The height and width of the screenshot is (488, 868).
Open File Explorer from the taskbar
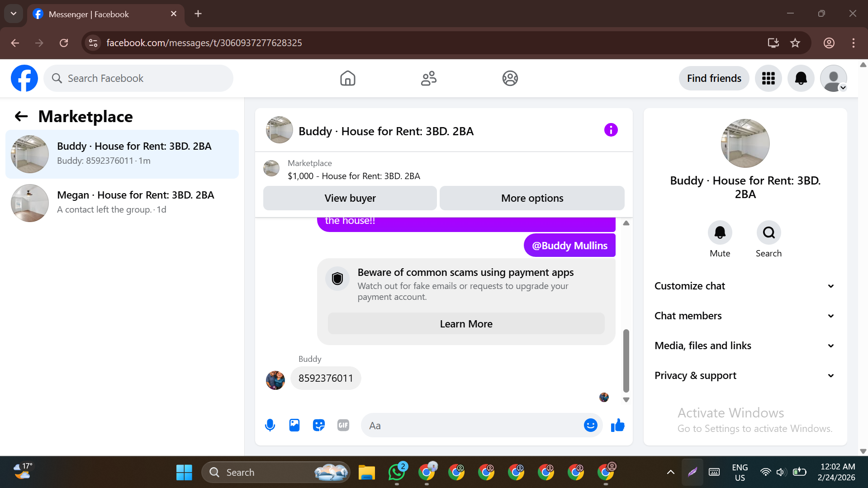[367, 472]
